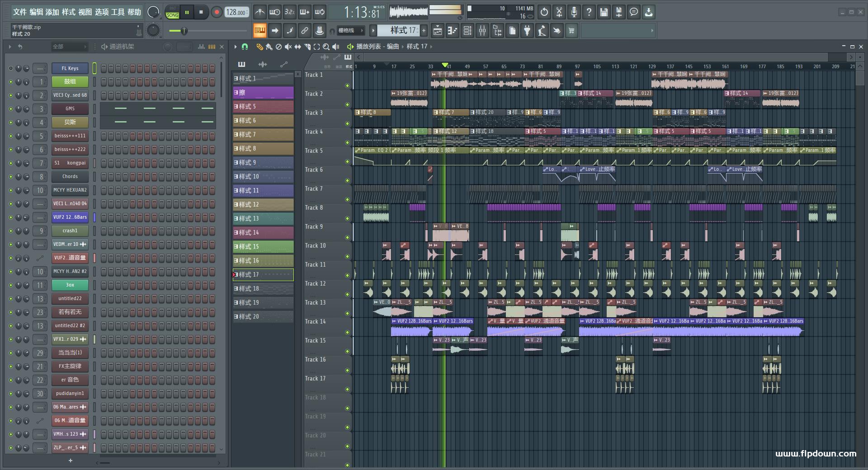This screenshot has height=470, width=868.
Task: Open the Piano roll view
Action: point(453,31)
